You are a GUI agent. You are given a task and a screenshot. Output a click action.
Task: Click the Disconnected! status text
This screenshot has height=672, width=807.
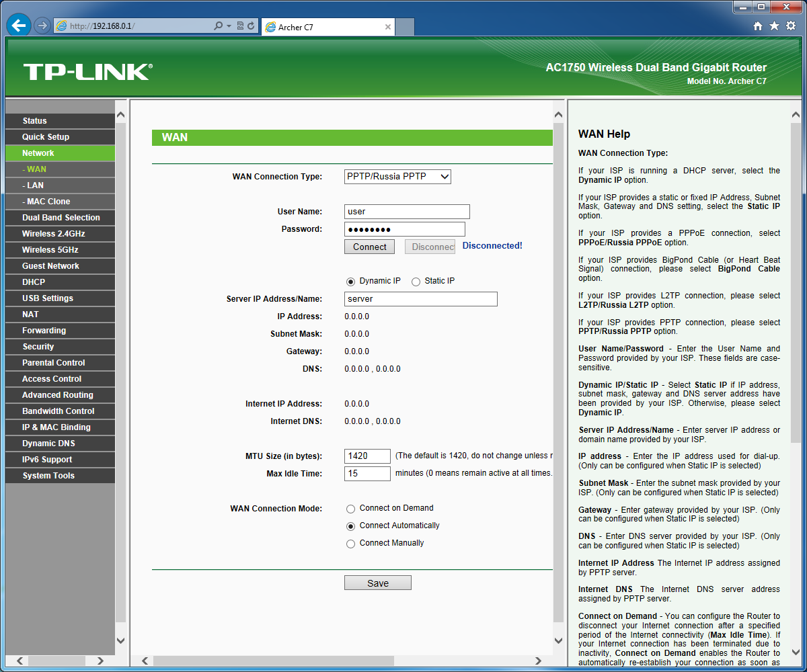[x=492, y=246]
